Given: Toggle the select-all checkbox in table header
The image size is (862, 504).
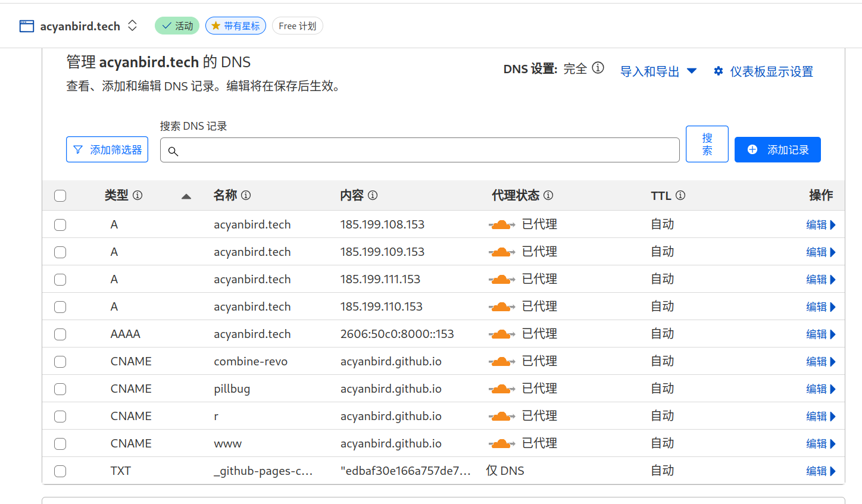Looking at the screenshot, I should click(60, 196).
